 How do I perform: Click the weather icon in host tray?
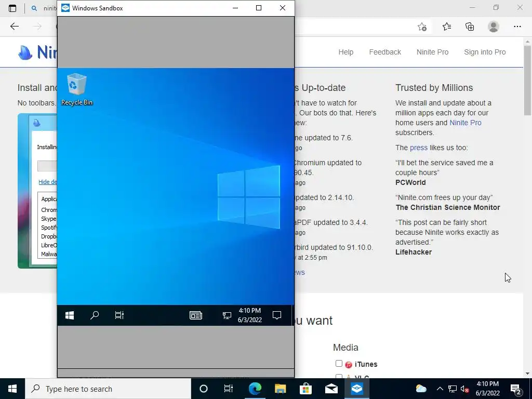coord(421,389)
